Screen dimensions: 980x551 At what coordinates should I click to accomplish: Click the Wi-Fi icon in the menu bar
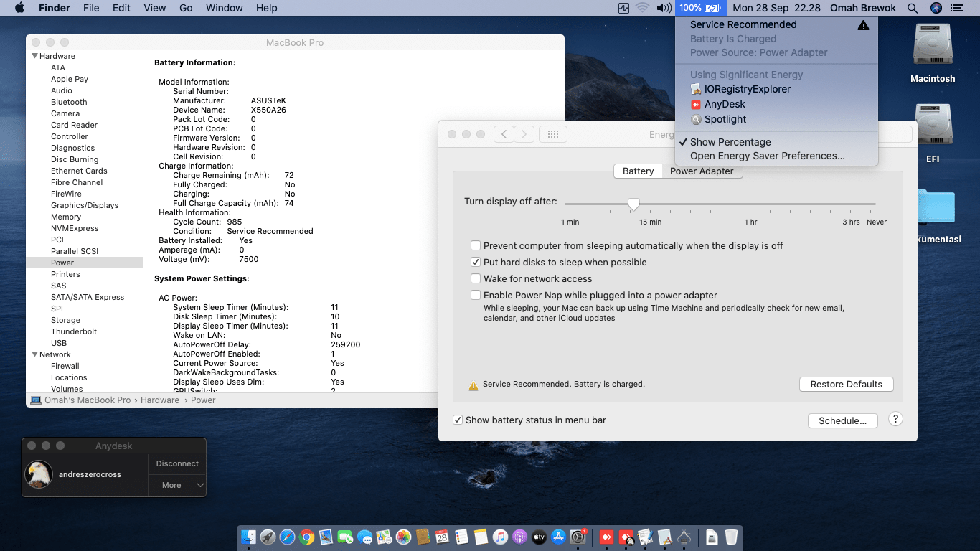[x=642, y=8]
